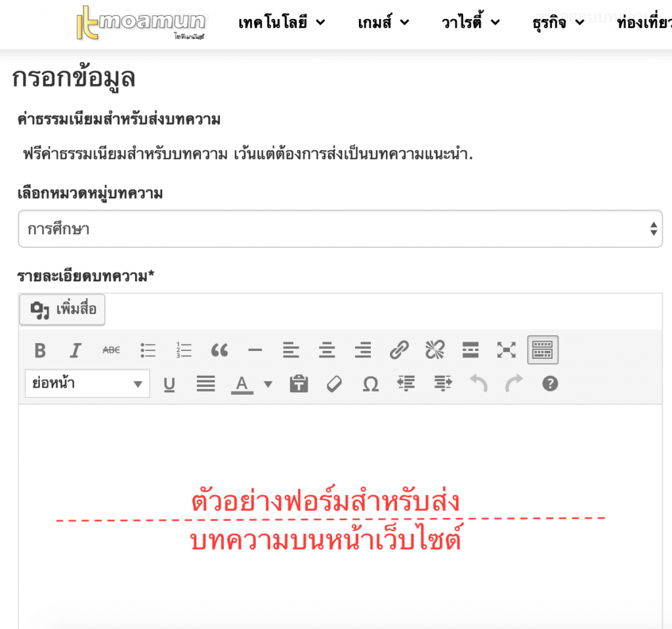Screen dimensions: 672x629
Task: Align text right
Action: click(x=363, y=350)
